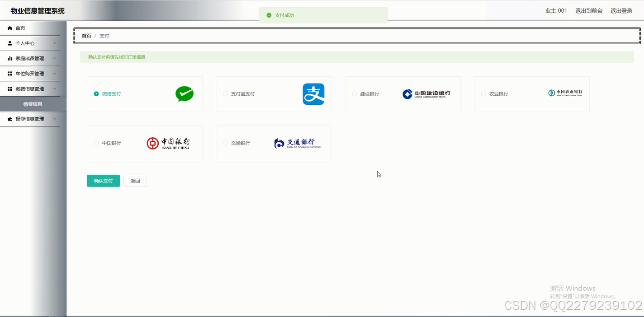Click the icon beside 报修信息管理

point(10,119)
